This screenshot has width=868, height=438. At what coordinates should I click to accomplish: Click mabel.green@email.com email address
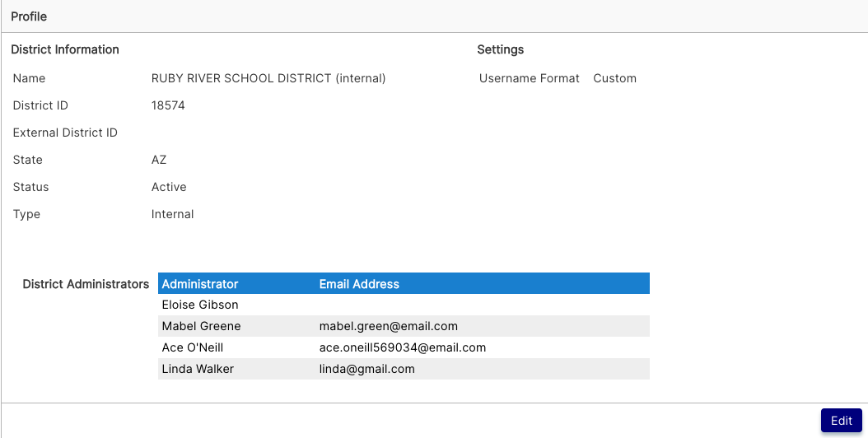click(x=389, y=326)
